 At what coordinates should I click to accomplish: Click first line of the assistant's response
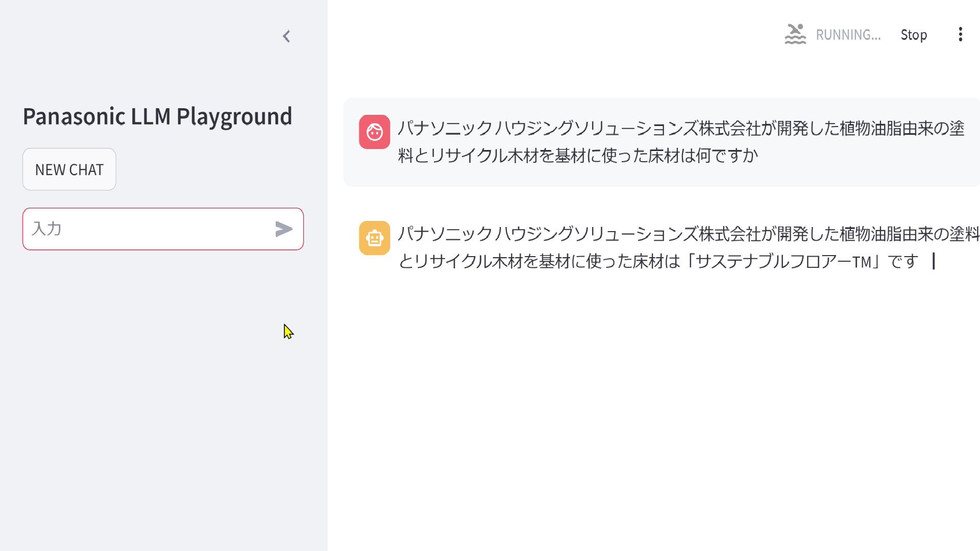[688, 234]
